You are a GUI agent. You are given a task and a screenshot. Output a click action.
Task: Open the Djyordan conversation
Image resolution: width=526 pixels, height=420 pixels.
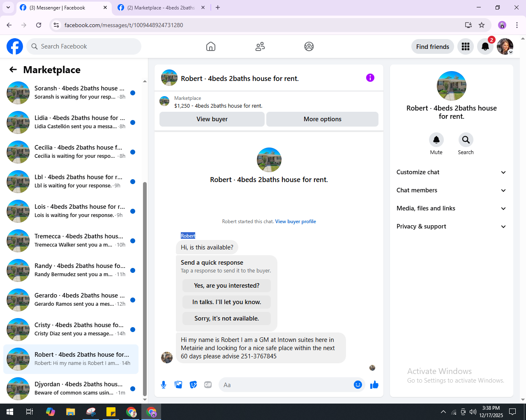click(x=71, y=389)
